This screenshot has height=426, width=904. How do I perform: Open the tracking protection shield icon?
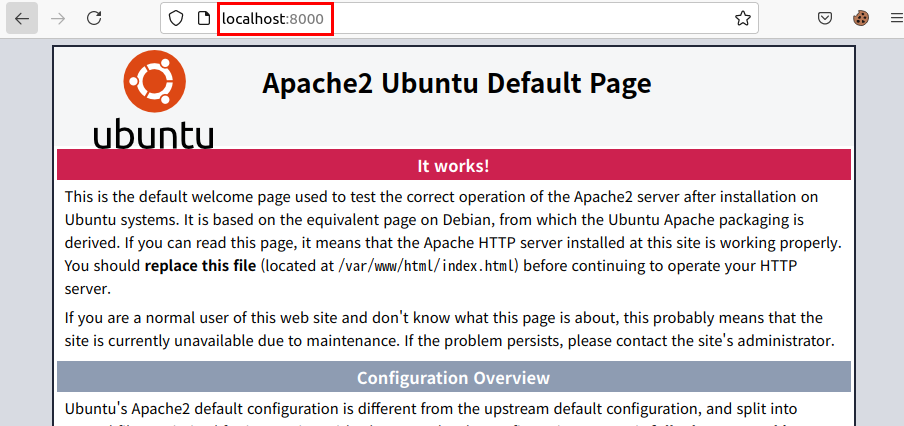point(176,18)
